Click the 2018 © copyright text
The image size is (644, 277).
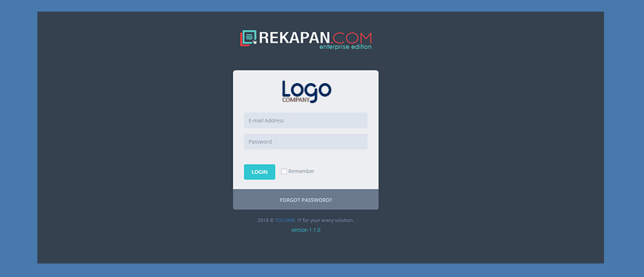tap(266, 220)
